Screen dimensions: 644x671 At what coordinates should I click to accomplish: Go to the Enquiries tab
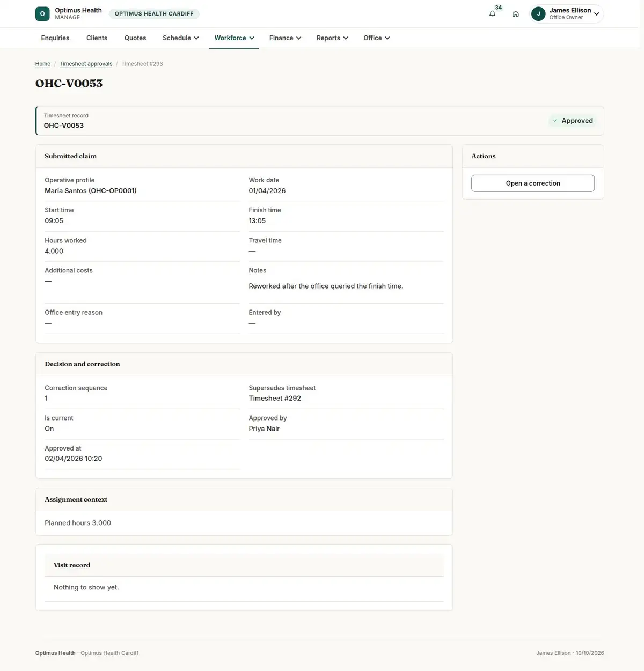pos(55,38)
